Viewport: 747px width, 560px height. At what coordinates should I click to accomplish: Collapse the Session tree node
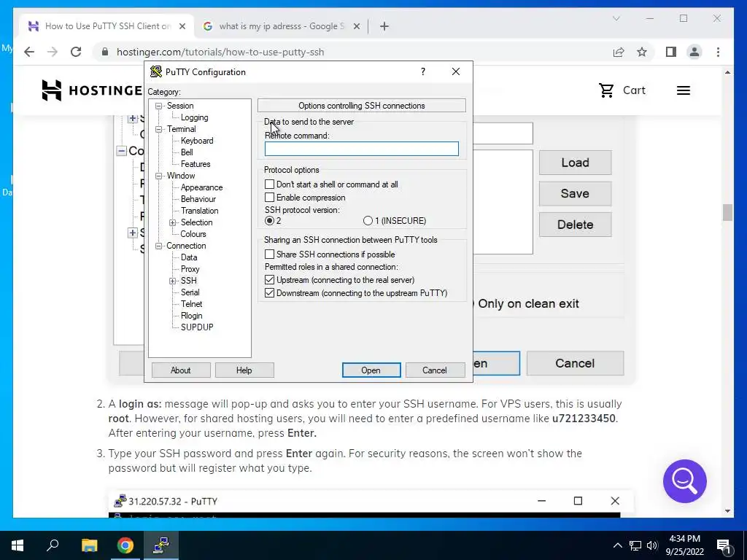158,106
